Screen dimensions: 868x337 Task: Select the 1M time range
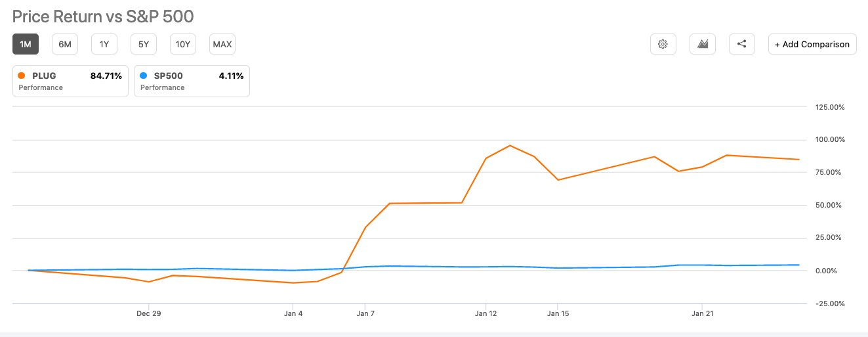point(26,44)
